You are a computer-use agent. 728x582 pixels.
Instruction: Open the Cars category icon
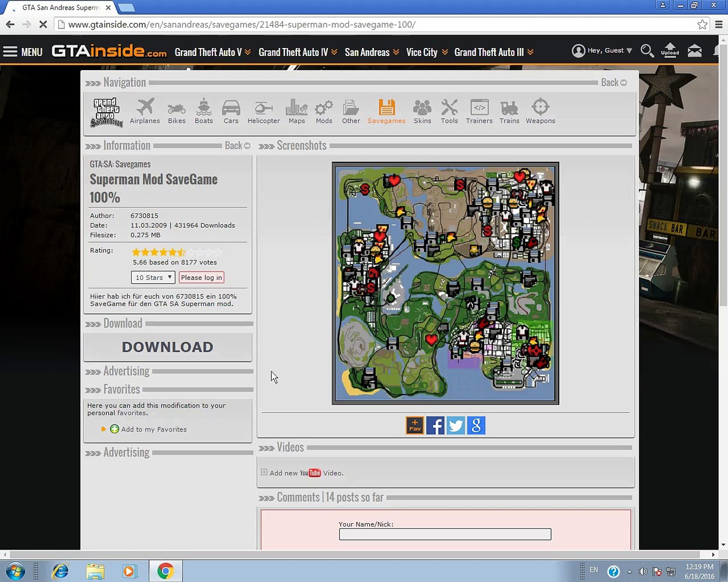pos(231,112)
